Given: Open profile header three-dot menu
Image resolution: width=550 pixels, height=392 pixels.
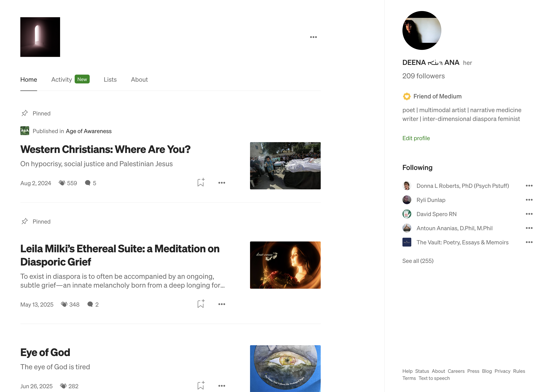Looking at the screenshot, I should coord(313,37).
